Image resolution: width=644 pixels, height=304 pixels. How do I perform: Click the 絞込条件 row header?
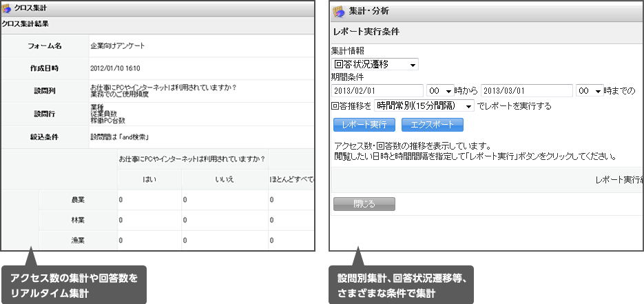[x=45, y=137]
